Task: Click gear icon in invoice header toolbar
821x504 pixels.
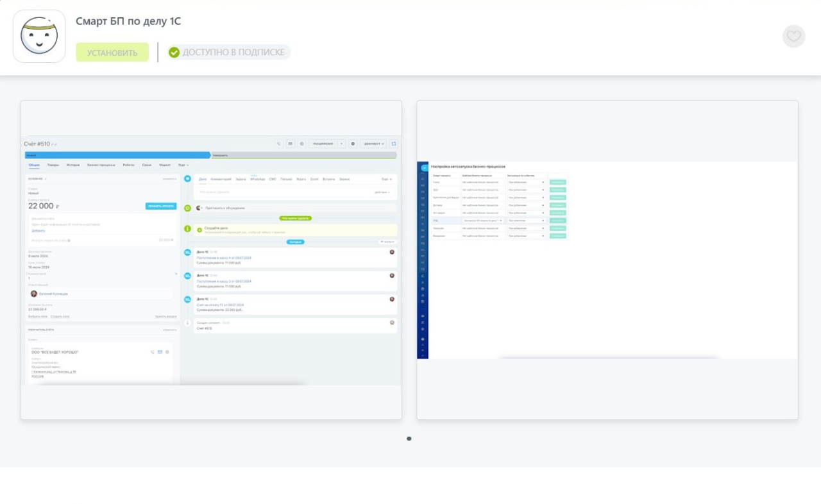Action: (353, 144)
